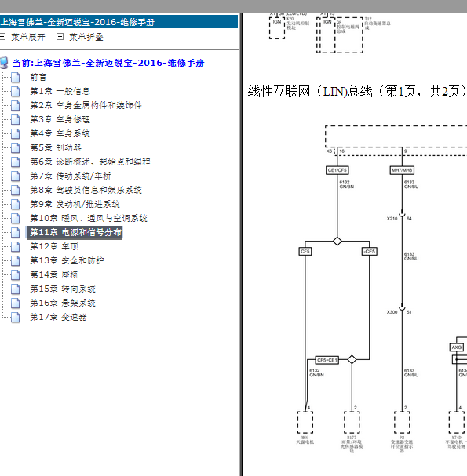Open the root link 当前:上海雪佛兰-全新迈锐宝-2016-维修手册
Viewport: 467px width, 476px height.
(108, 63)
